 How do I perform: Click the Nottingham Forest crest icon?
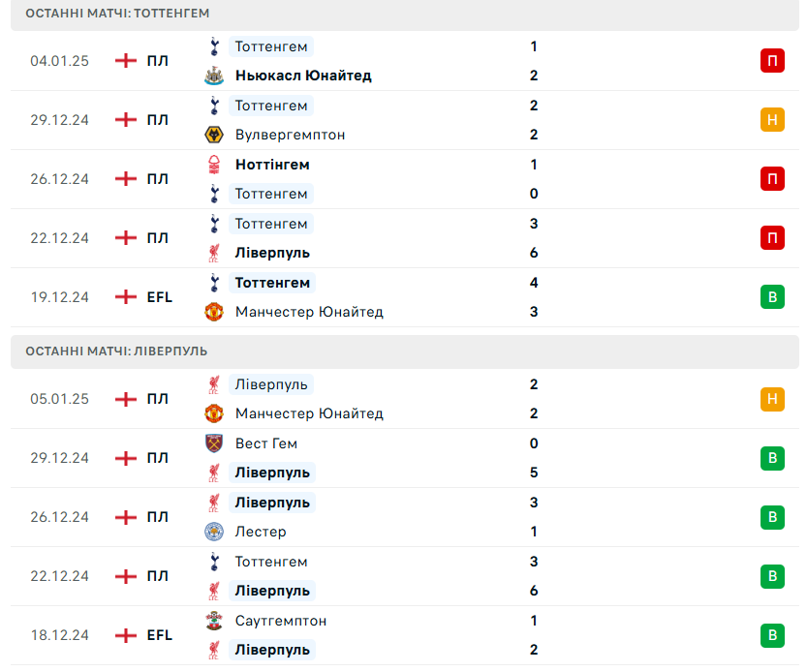click(214, 165)
